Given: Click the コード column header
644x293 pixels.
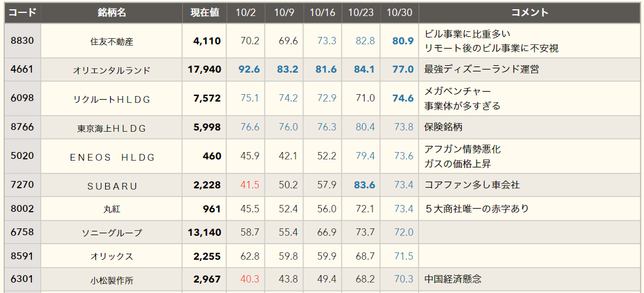Looking at the screenshot, I should pos(23,13).
